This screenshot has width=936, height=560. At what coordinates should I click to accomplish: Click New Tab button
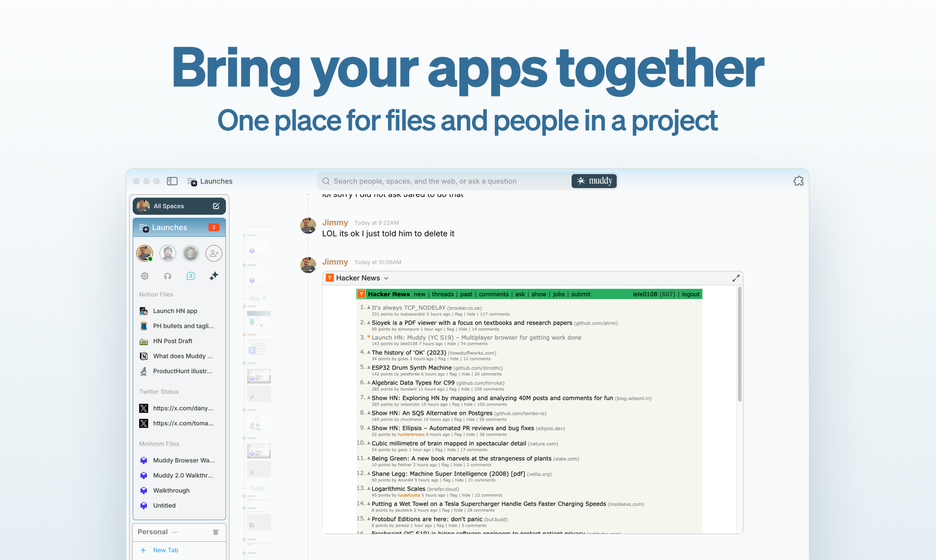coord(165,550)
